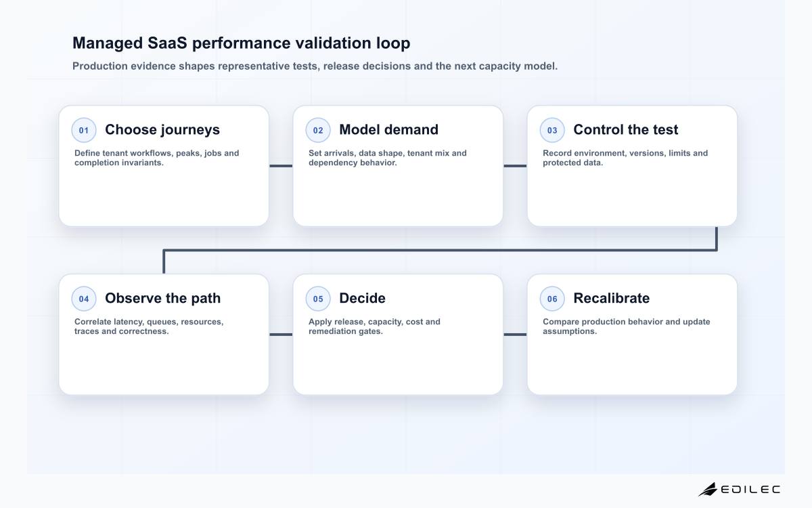812x508 pixels.
Task: Click the 04 step number badge
Action: click(84, 299)
